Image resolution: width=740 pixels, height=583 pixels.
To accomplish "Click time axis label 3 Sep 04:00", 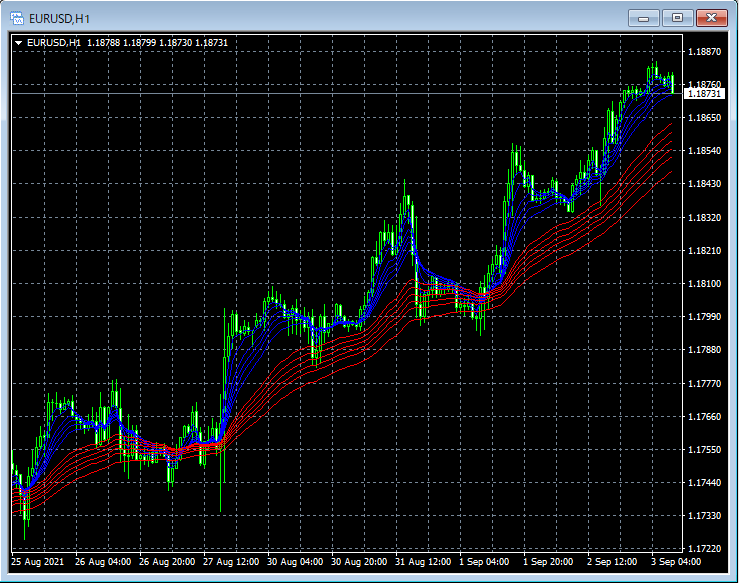I will point(676,562).
